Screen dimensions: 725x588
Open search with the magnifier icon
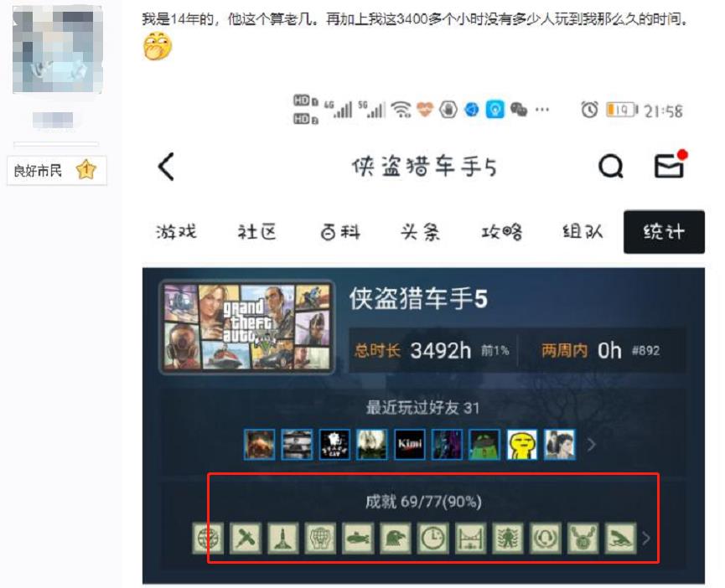pyautogui.click(x=610, y=168)
